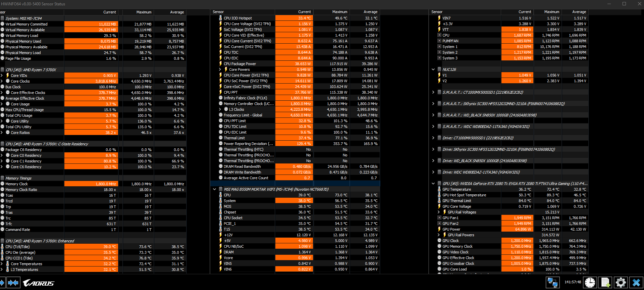Click the chip icon beside MSI MAG B550M MORTAR WIFI

221,189
